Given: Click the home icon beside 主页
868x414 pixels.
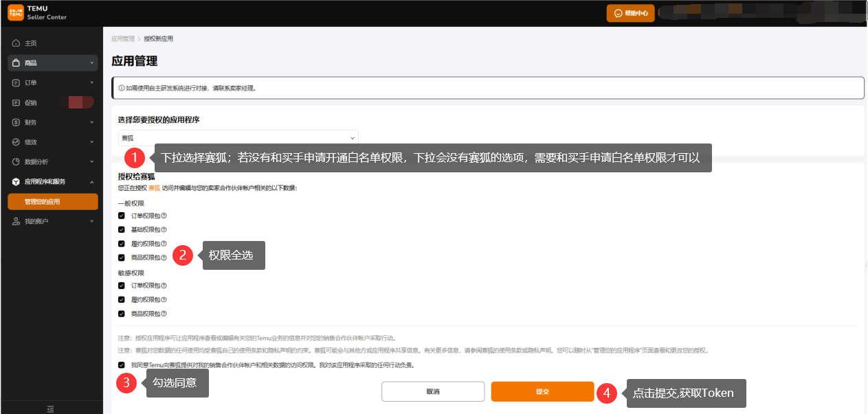Looking at the screenshot, I should tap(16, 43).
